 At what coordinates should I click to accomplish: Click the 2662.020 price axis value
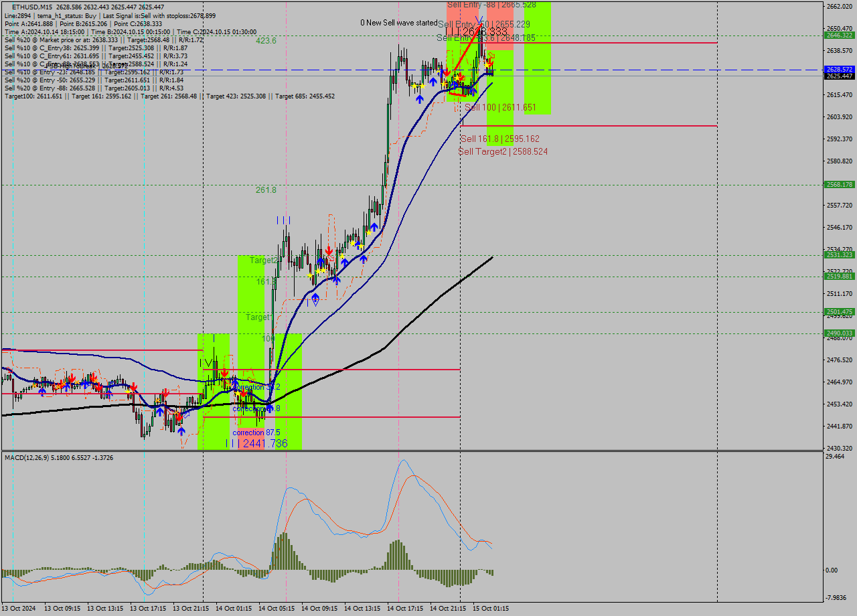[x=839, y=7]
